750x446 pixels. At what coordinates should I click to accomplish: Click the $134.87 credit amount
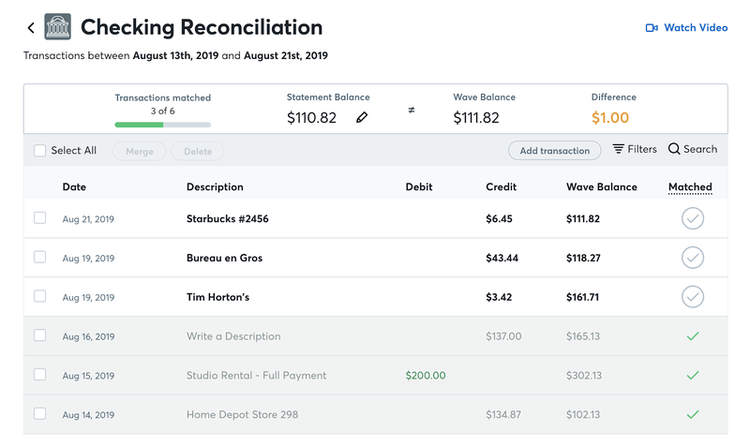[x=503, y=414]
